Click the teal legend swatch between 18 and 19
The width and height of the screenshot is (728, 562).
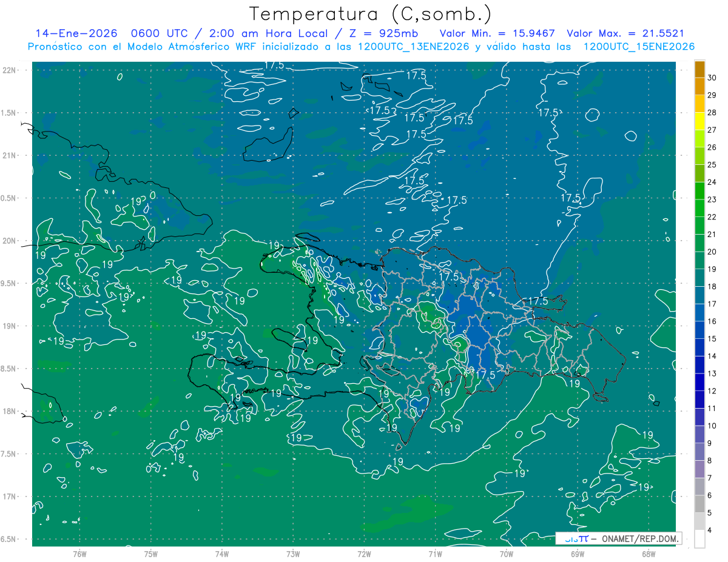(699, 278)
